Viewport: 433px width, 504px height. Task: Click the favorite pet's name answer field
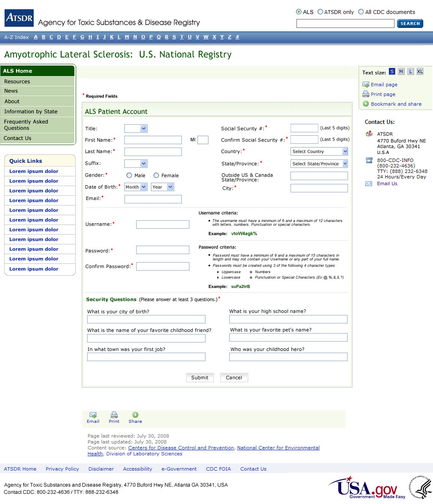click(288, 337)
